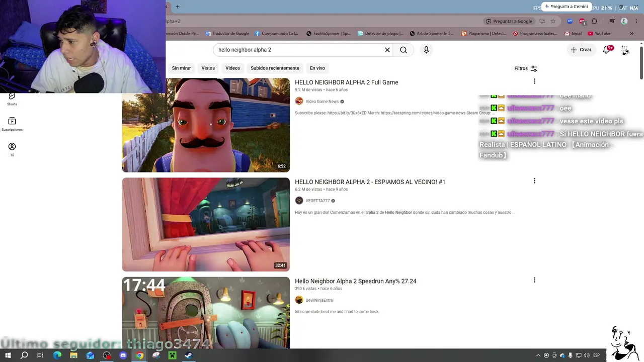
Task: Bookmark this page with the star icon
Action: tap(553, 21)
